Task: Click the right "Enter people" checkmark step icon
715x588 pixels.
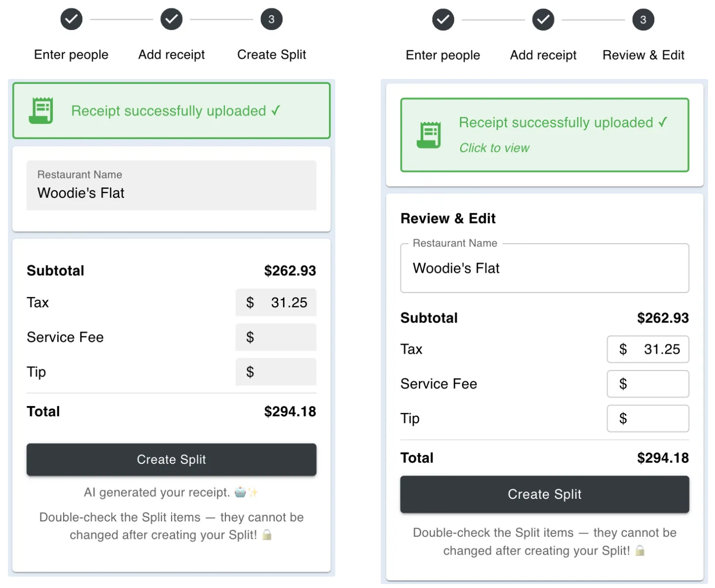Action: (443, 20)
